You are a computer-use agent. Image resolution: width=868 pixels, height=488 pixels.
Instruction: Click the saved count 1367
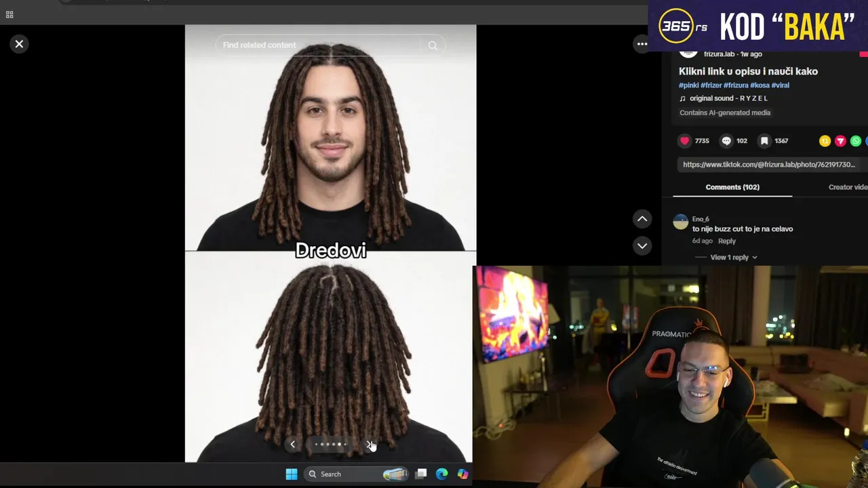coord(781,141)
